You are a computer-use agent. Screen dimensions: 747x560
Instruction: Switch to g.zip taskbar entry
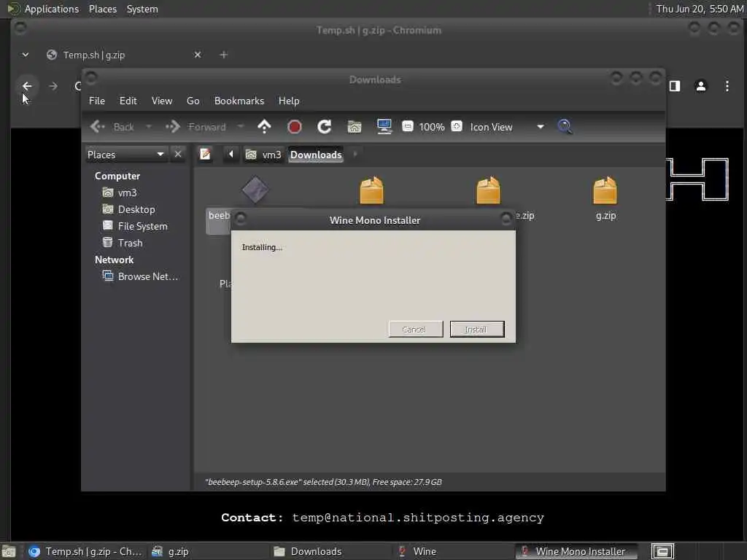(x=208, y=551)
